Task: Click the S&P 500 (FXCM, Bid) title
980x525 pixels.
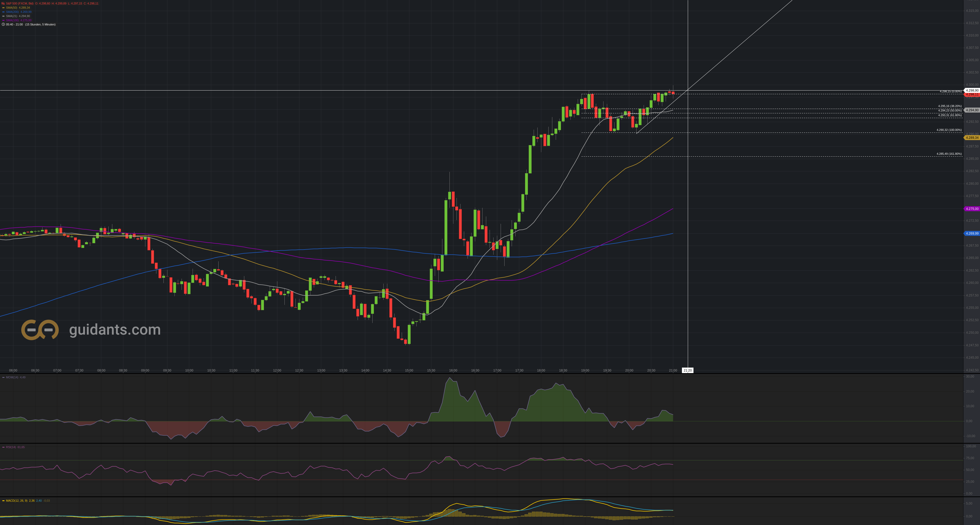Action: 19,3
